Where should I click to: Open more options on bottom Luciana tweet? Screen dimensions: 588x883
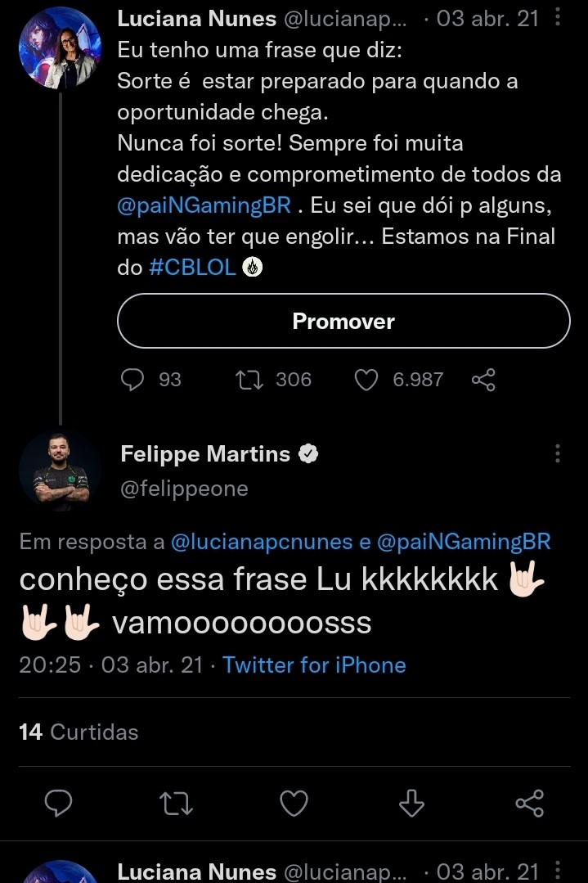tap(558, 871)
